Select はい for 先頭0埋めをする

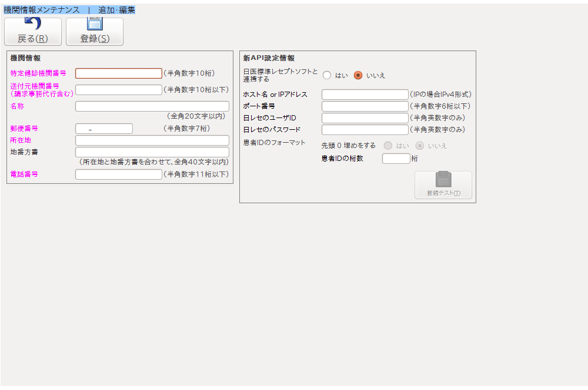click(x=388, y=146)
